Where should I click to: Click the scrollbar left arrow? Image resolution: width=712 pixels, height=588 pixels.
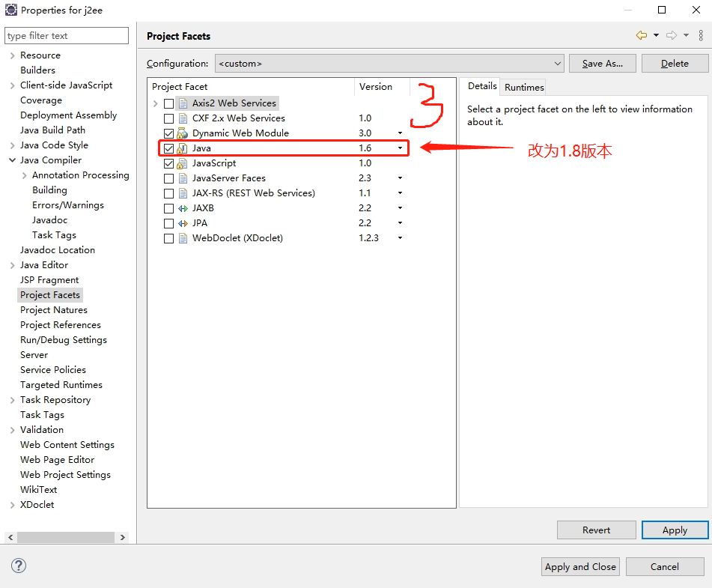[x=10, y=537]
